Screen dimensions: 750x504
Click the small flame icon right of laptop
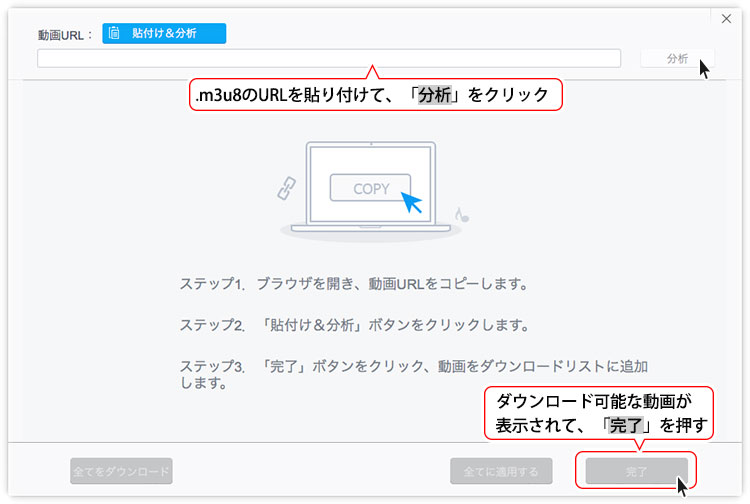461,213
